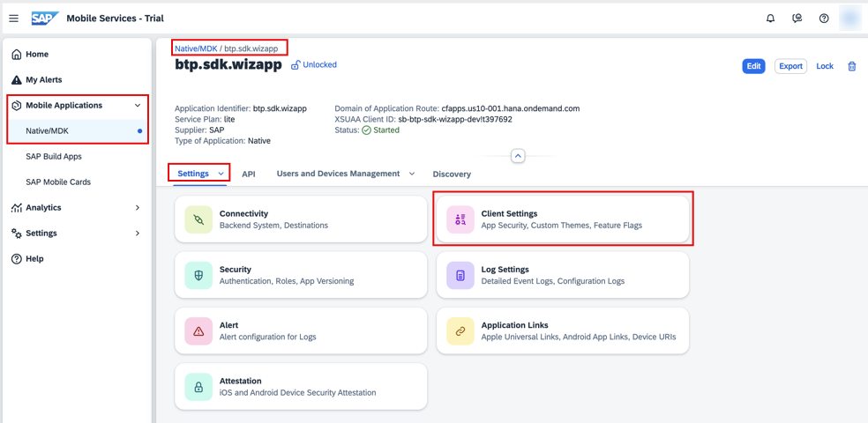This screenshot has height=423, width=868.
Task: Click the Lock button
Action: pos(825,66)
